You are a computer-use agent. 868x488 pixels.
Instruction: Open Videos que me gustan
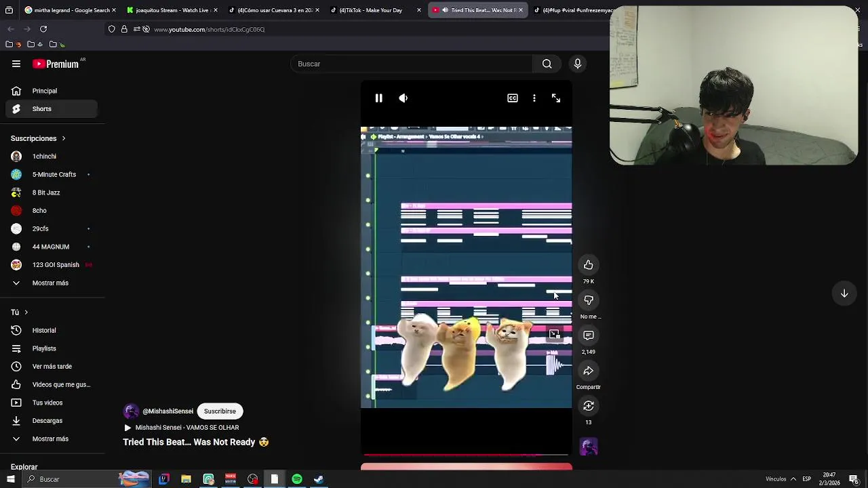pyautogui.click(x=52, y=384)
